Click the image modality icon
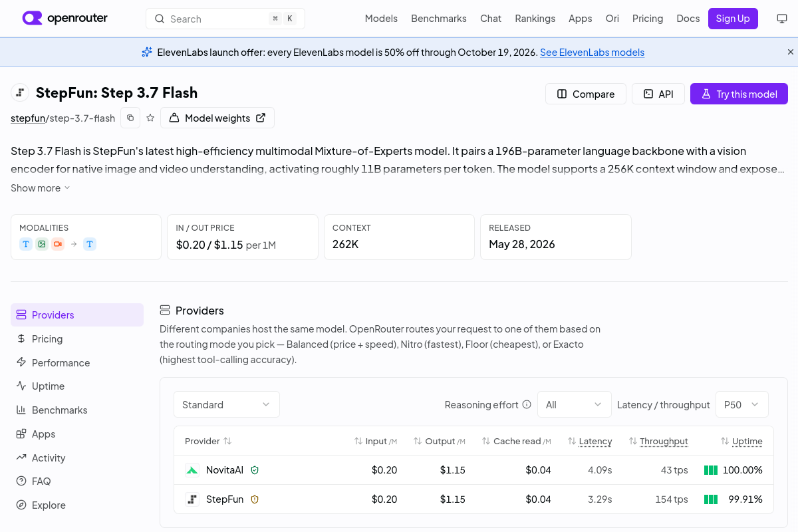Image resolution: width=798 pixels, height=532 pixels. [42, 244]
